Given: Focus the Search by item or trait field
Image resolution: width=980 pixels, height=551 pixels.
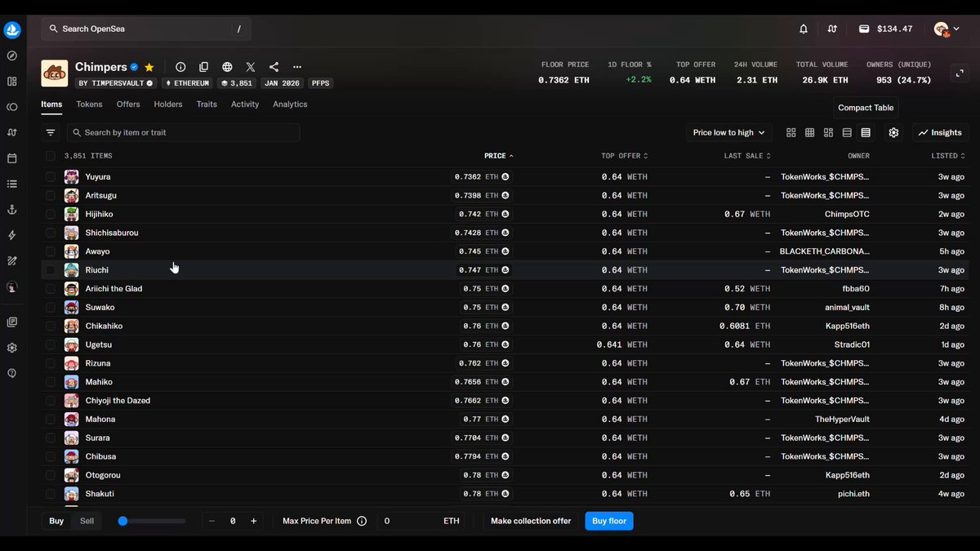Looking at the screenshot, I should [x=184, y=132].
